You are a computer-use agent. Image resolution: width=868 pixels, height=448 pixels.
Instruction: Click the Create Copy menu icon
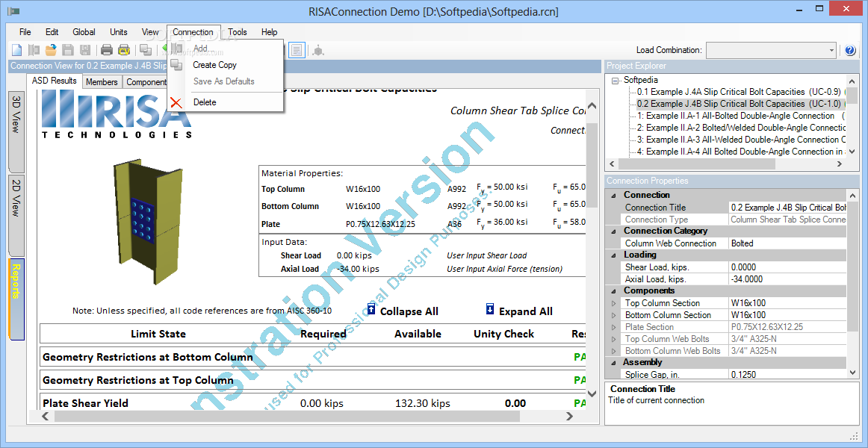point(176,65)
